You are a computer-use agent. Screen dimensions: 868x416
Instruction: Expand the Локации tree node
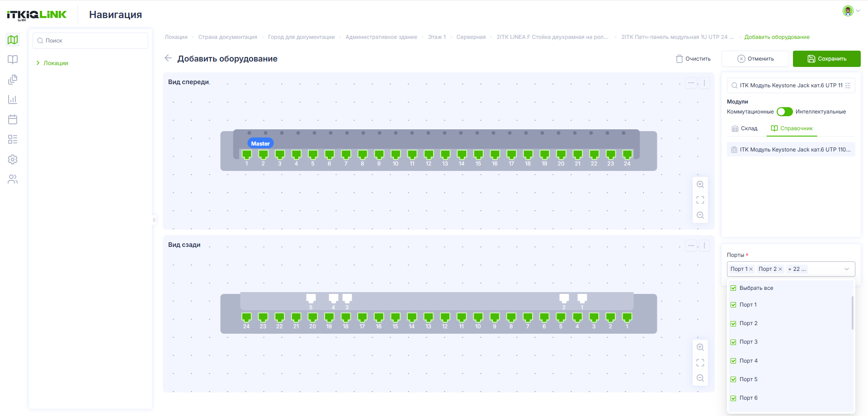click(38, 63)
